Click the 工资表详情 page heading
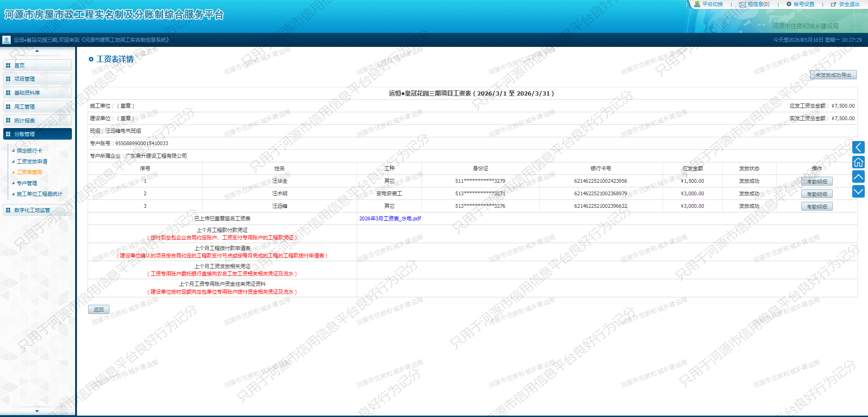The width and height of the screenshot is (868, 417). click(x=115, y=59)
